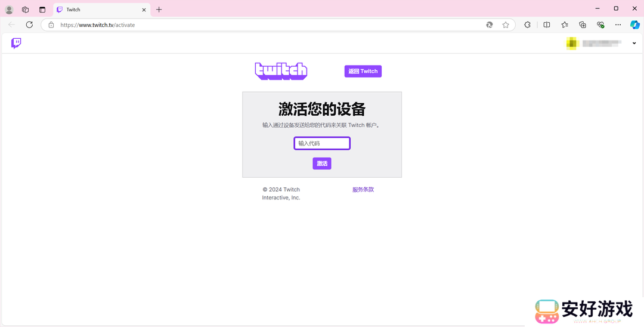The height and width of the screenshot is (327, 644).
Task: Click the large Twitch wordmark logo
Action: pos(281,71)
